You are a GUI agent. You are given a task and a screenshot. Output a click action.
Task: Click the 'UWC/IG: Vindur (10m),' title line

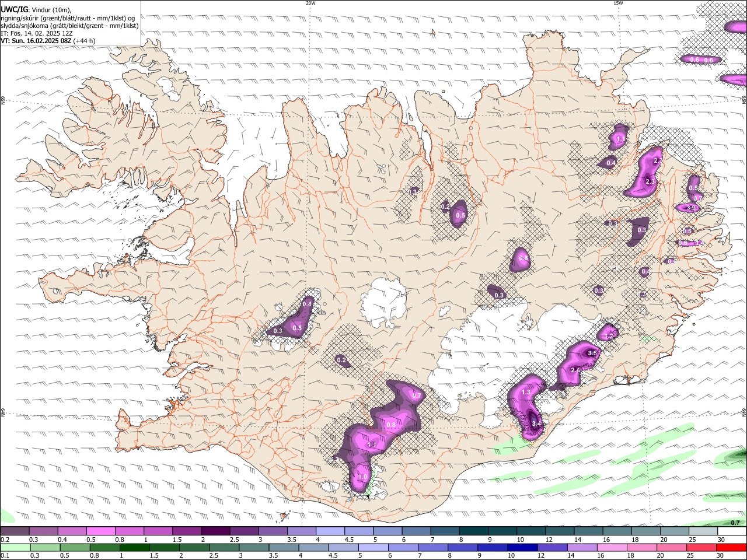tap(36, 10)
